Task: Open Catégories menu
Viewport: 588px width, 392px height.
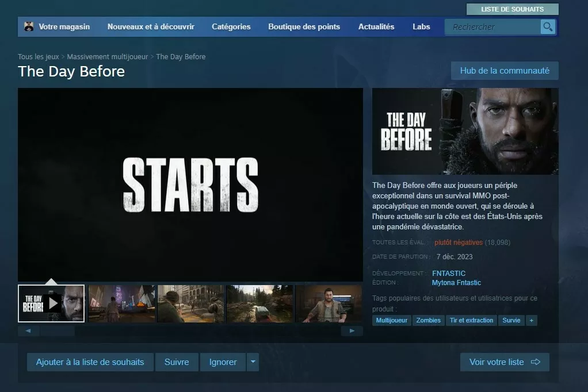Action: [x=231, y=26]
